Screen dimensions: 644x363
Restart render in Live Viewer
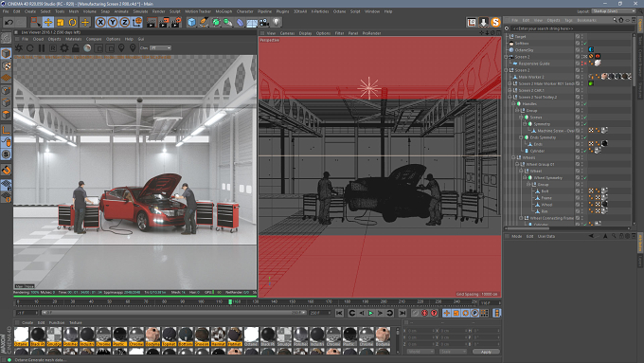click(30, 48)
